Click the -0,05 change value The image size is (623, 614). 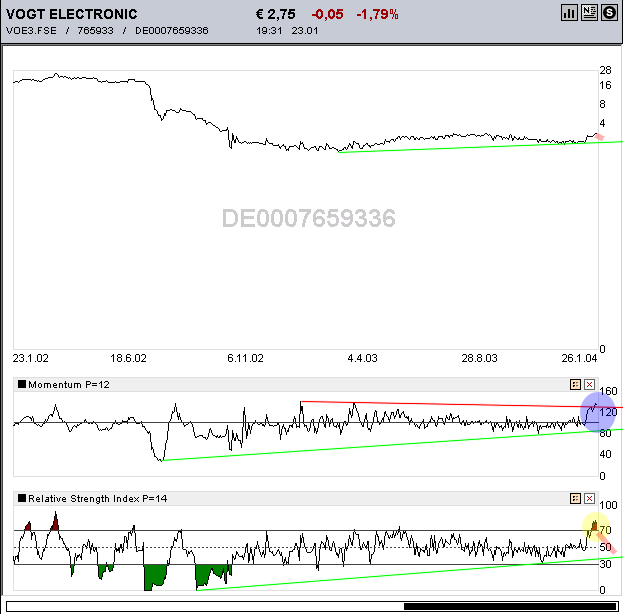327,14
